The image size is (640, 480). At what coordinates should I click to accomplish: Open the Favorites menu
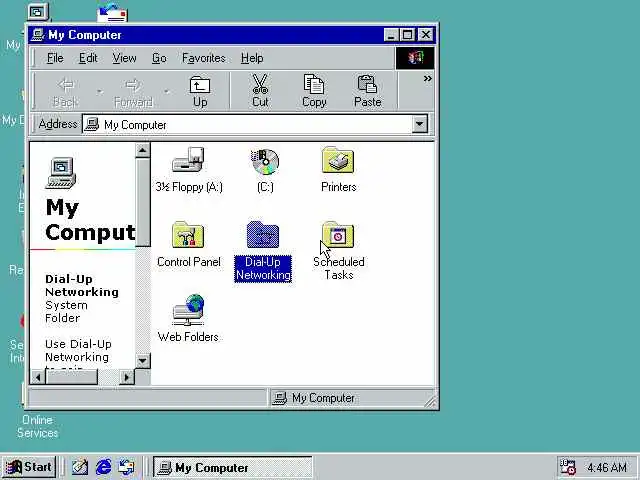(x=204, y=58)
